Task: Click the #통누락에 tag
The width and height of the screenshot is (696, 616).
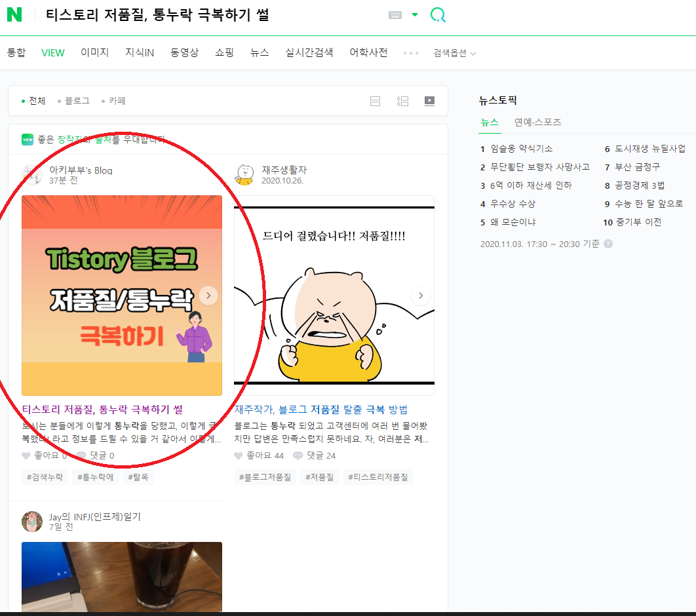Action: (x=96, y=477)
